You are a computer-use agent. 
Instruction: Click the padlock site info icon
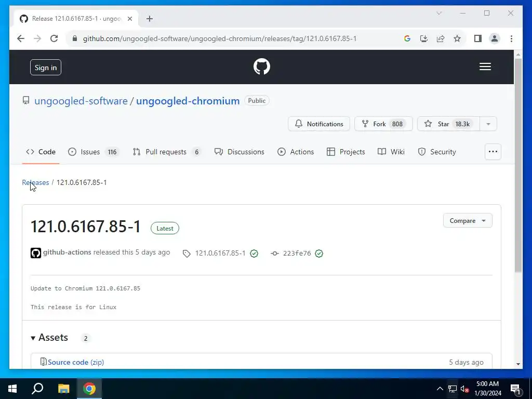tap(75, 38)
